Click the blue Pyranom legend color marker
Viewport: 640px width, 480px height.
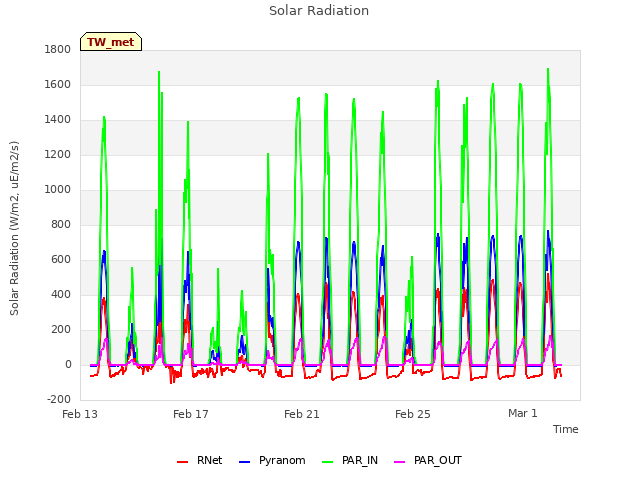pyautogui.click(x=244, y=462)
